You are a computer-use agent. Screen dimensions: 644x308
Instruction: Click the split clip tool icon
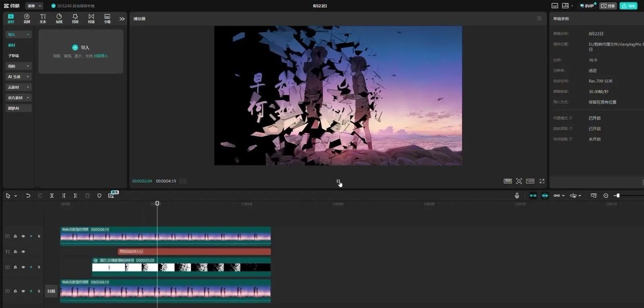click(x=52, y=196)
